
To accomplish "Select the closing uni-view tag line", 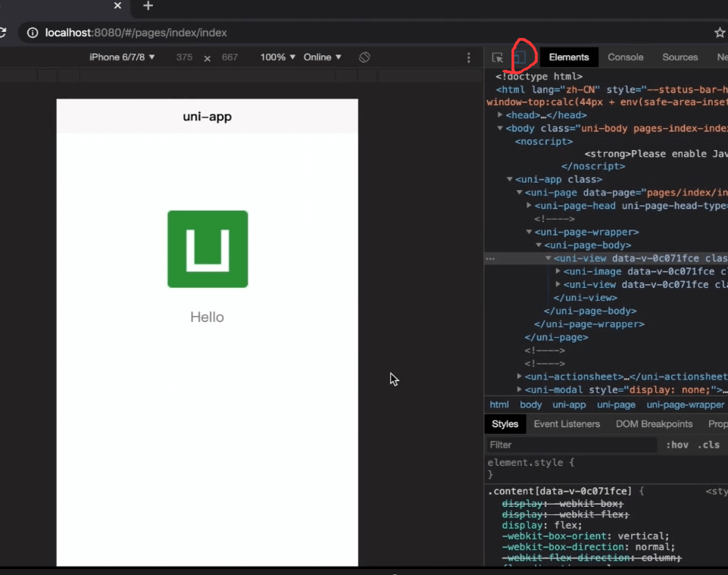I will [x=585, y=298].
